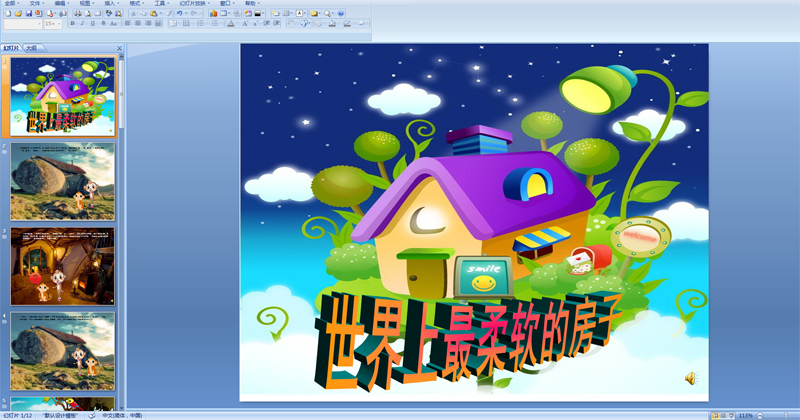Select slide 2 thumbnail with rock house
Screen dimensions: 800x420
coord(62,181)
